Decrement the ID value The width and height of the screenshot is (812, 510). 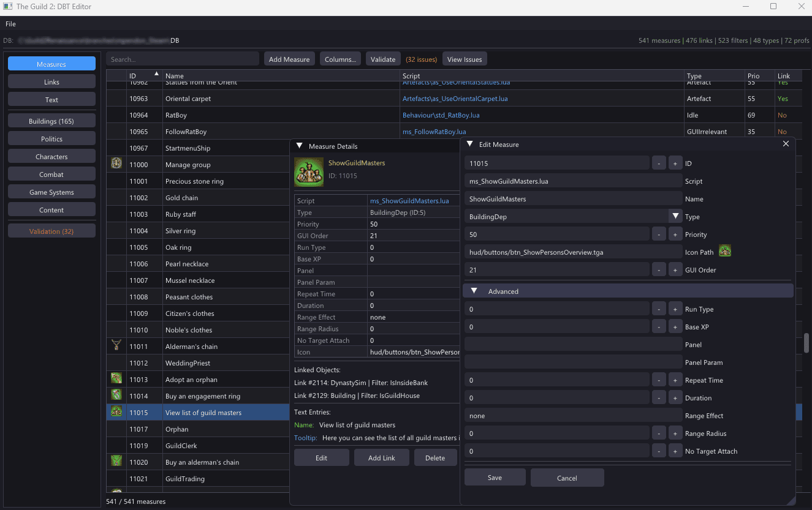point(659,163)
